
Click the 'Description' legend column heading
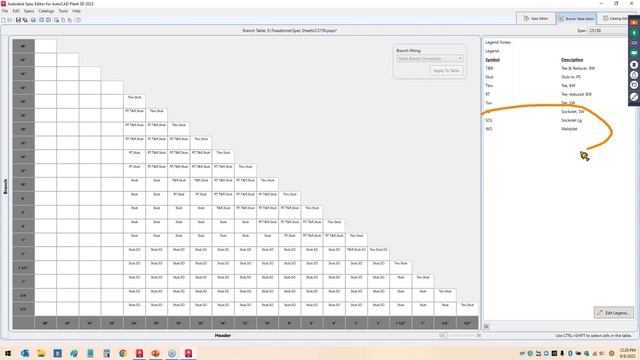[x=572, y=60]
